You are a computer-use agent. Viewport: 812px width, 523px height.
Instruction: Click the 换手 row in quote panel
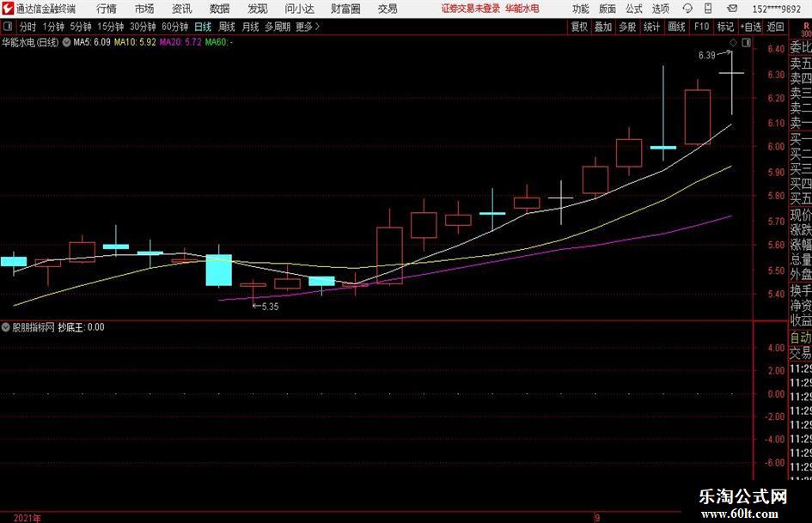point(801,290)
